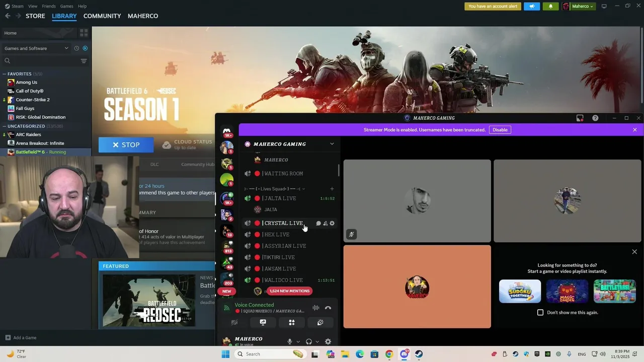This screenshot has width=644, height=362.
Task: Go forward with Steam navigation arrow
Action: [18, 16]
